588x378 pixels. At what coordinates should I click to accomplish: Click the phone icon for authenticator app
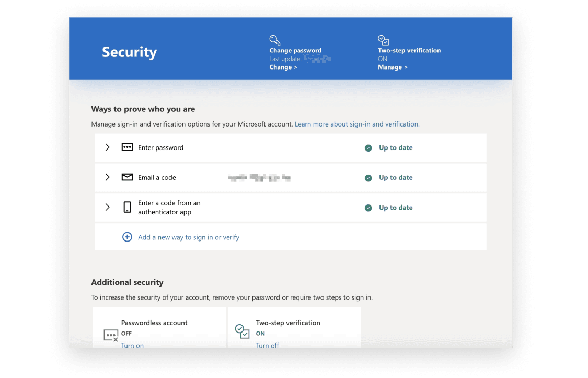[127, 208]
